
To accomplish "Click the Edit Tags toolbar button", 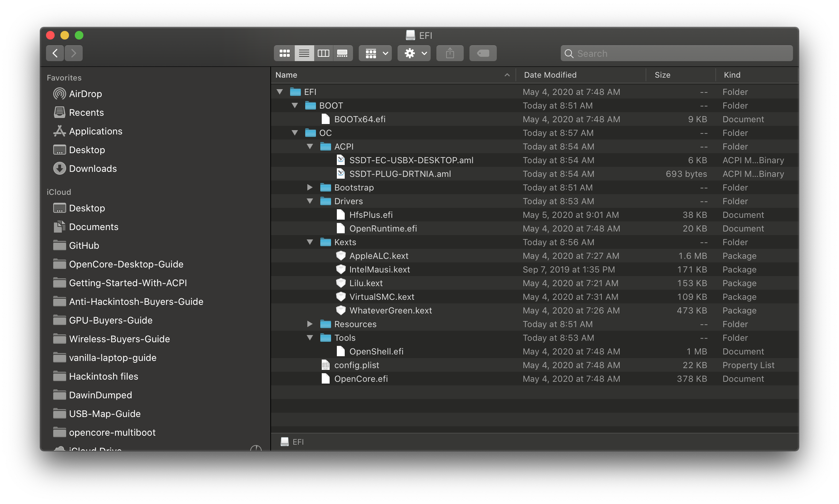I will click(483, 54).
